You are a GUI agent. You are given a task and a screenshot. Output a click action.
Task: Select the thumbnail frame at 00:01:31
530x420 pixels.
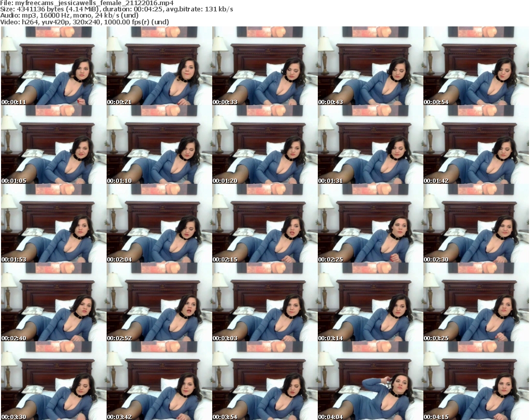pyautogui.click(x=371, y=144)
